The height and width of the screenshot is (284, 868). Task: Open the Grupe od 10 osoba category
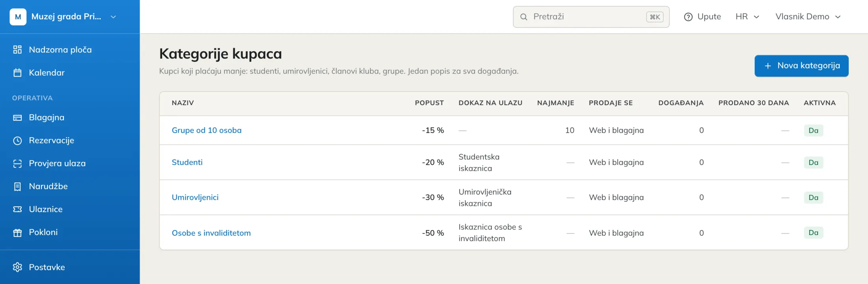click(x=206, y=130)
